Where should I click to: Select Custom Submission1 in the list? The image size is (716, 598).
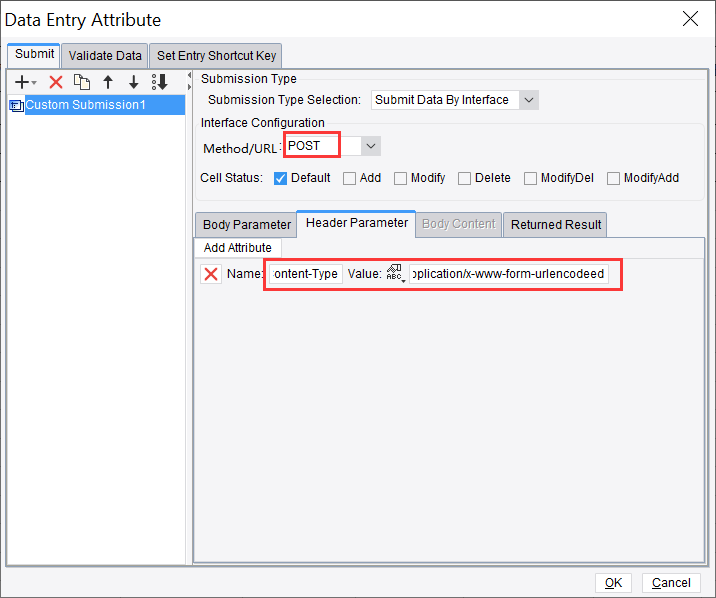[105, 105]
